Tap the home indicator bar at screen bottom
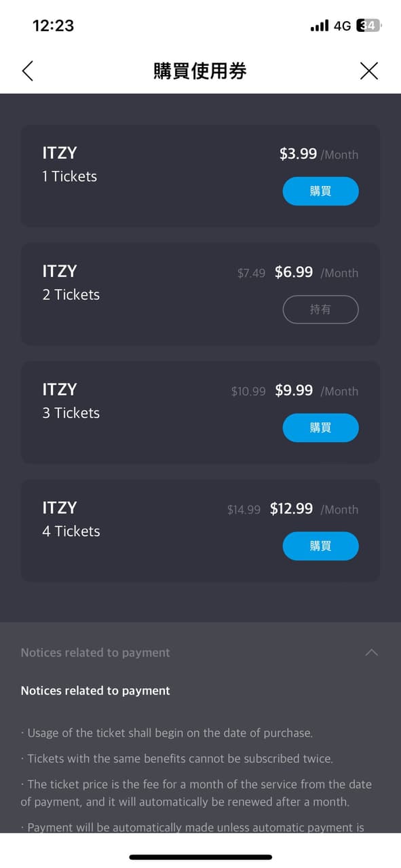 point(200,856)
